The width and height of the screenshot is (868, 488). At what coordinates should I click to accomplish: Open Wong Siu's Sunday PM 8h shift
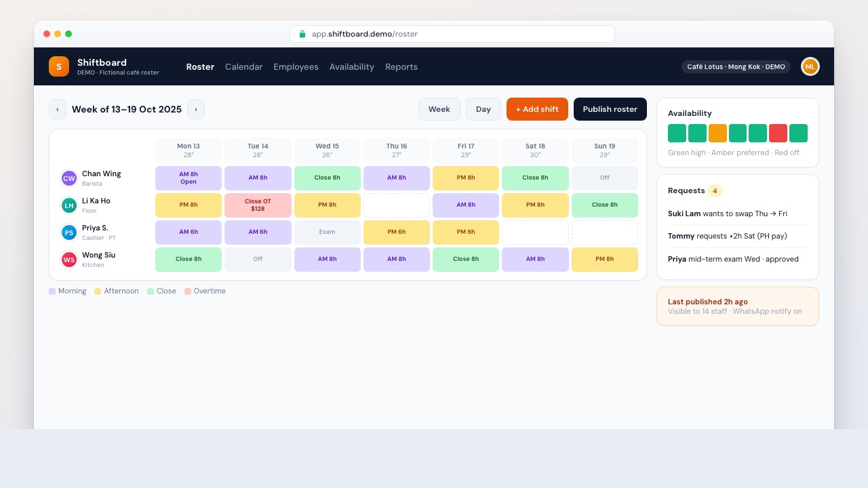[605, 260]
